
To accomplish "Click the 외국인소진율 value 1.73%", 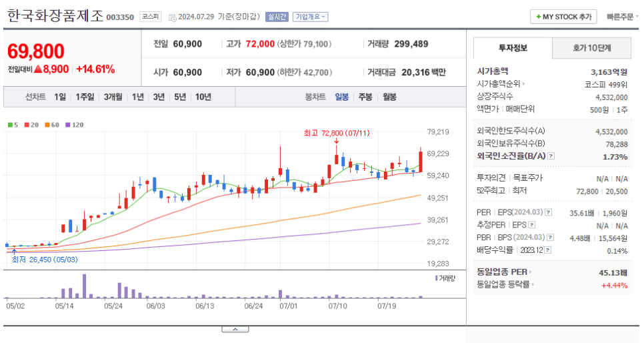I will (x=615, y=157).
